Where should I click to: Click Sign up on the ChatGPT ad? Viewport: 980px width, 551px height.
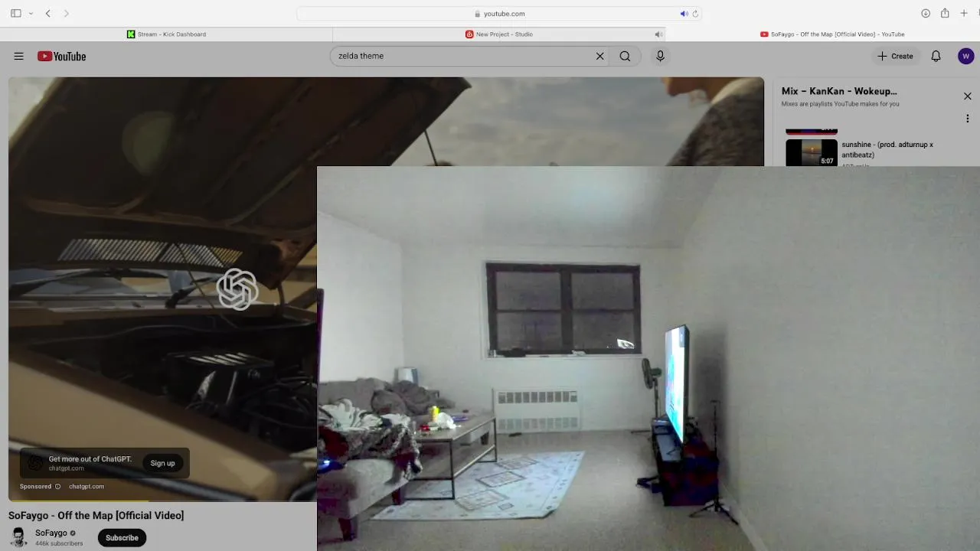click(x=162, y=463)
